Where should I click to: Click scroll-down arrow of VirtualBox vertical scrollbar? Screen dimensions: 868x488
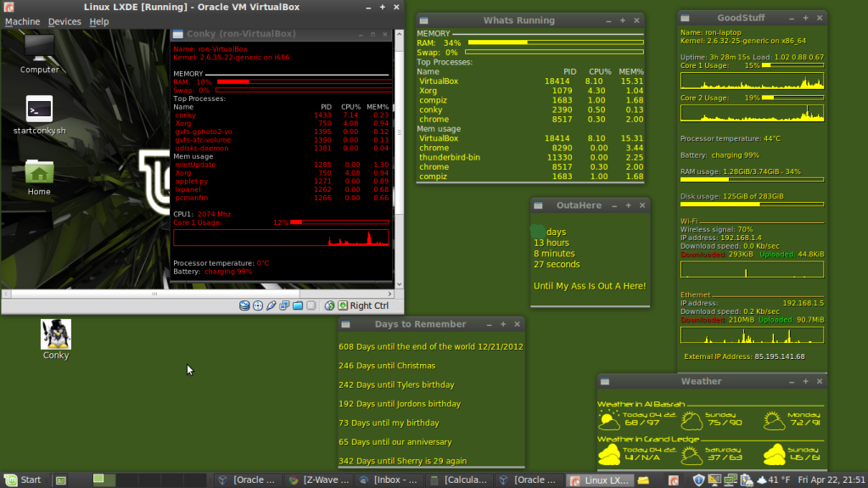400,284
